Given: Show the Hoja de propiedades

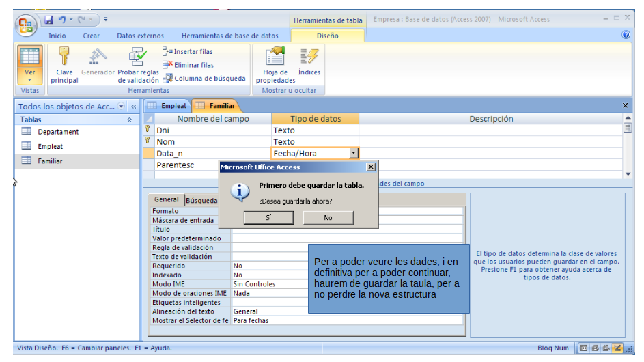Looking at the screenshot, I should (x=275, y=65).
